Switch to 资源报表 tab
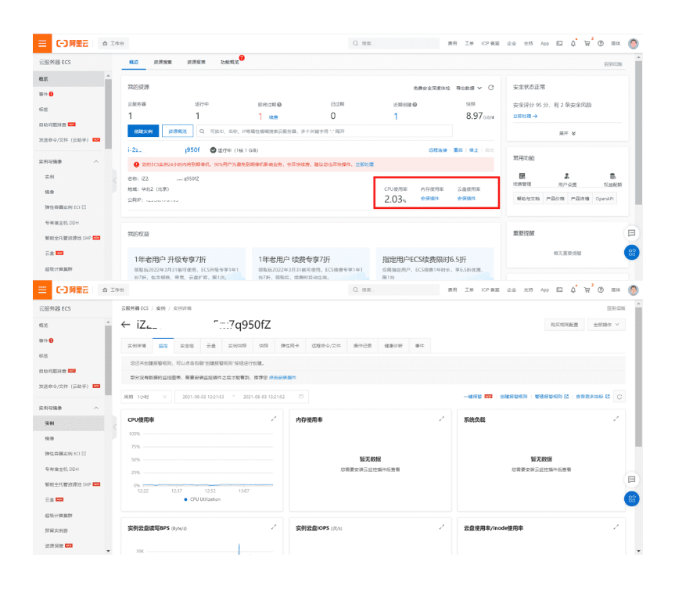The width and height of the screenshot is (700, 608). click(196, 62)
